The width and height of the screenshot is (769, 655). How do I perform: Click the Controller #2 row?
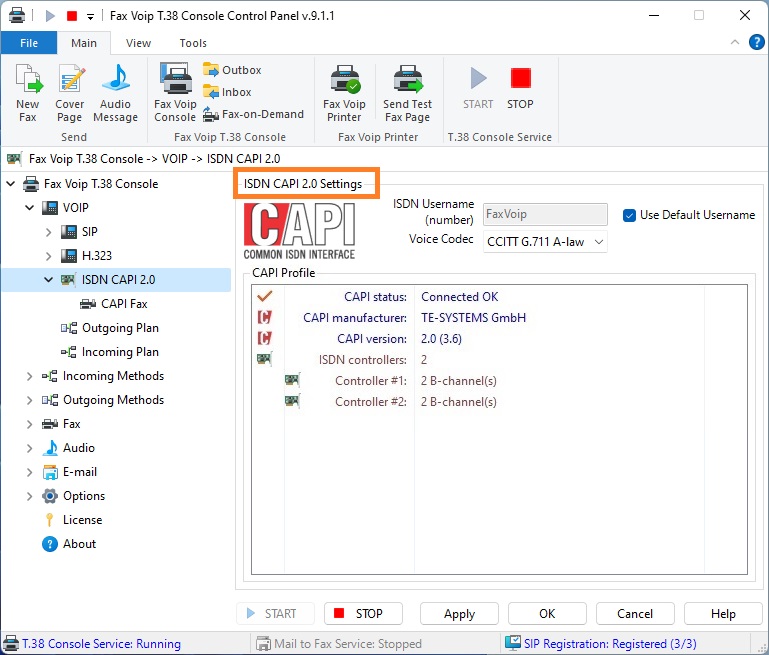(499, 402)
